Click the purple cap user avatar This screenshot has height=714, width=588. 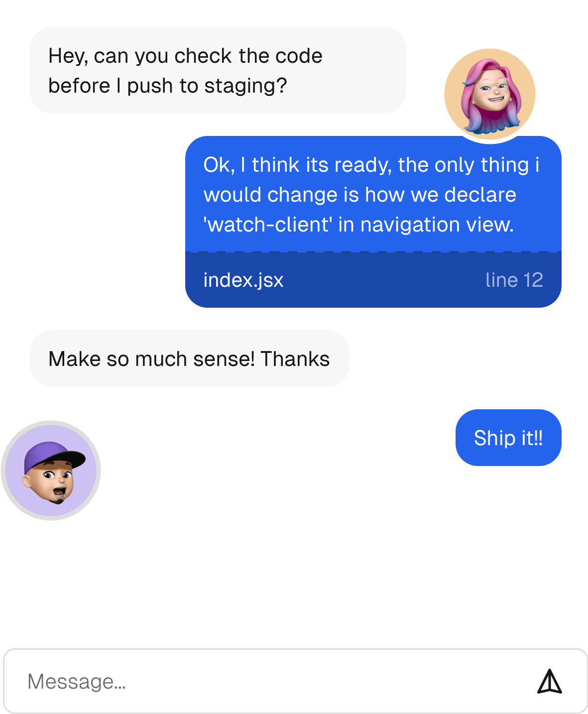[51, 471]
